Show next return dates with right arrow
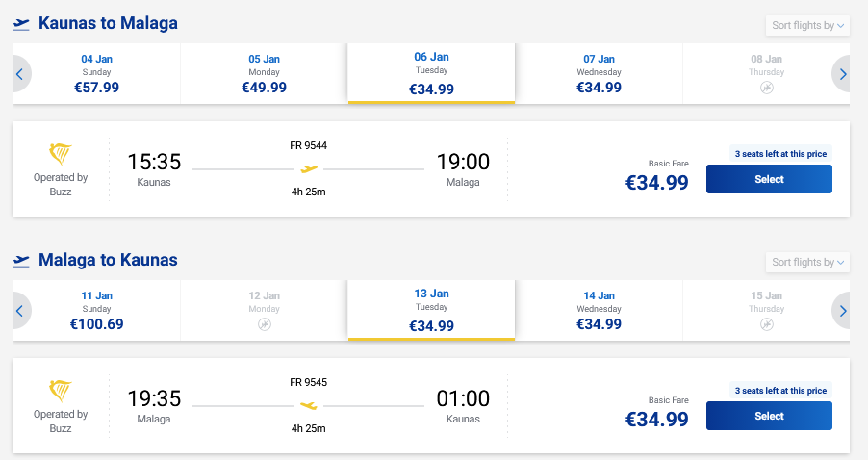The height and width of the screenshot is (460, 868). click(x=843, y=311)
